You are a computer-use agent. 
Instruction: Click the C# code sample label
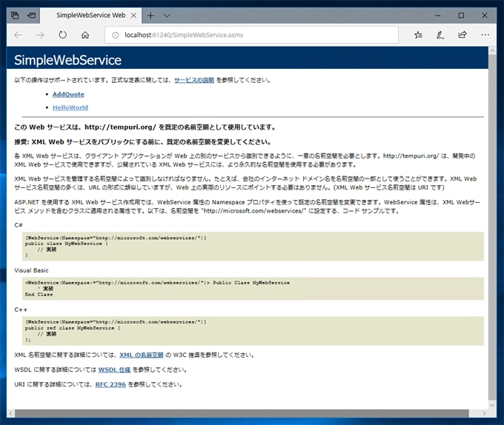point(19,225)
